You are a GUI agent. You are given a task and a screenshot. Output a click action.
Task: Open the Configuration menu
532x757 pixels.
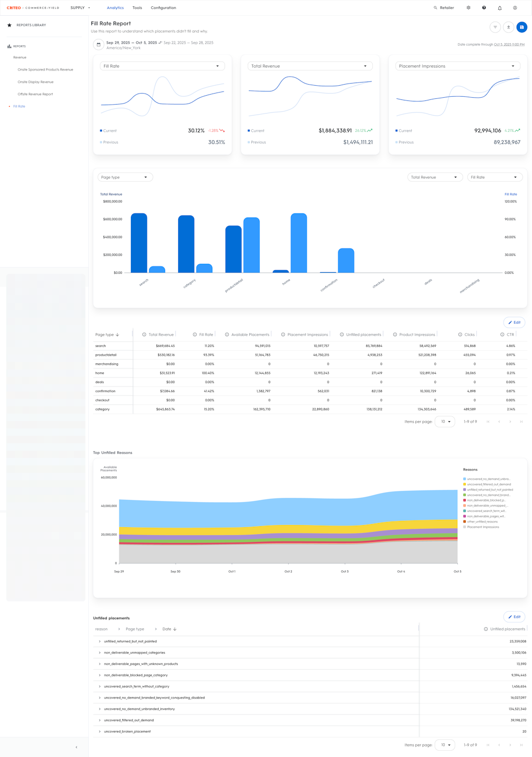(x=163, y=8)
